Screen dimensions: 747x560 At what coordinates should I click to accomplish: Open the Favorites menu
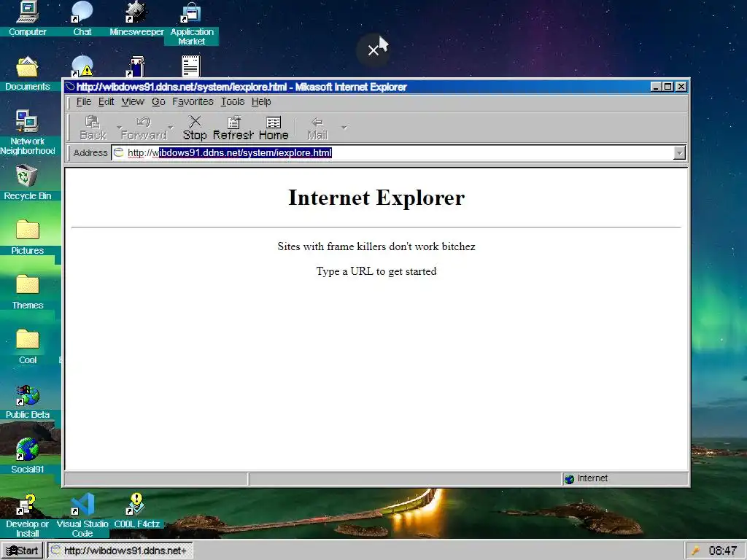point(193,101)
